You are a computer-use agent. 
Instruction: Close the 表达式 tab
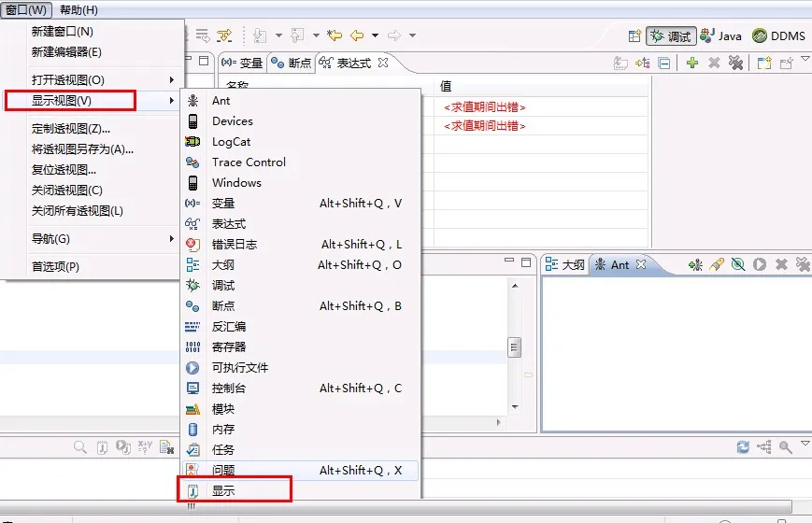click(383, 63)
